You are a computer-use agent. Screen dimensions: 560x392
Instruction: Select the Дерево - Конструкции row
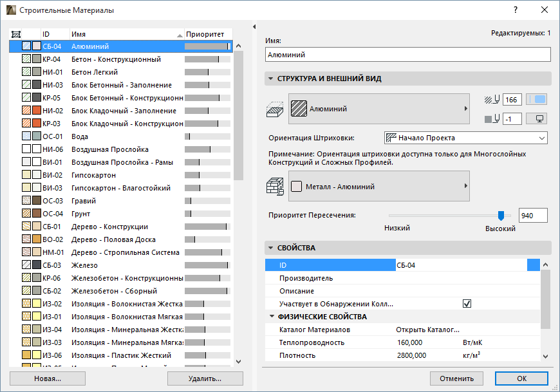click(121, 226)
